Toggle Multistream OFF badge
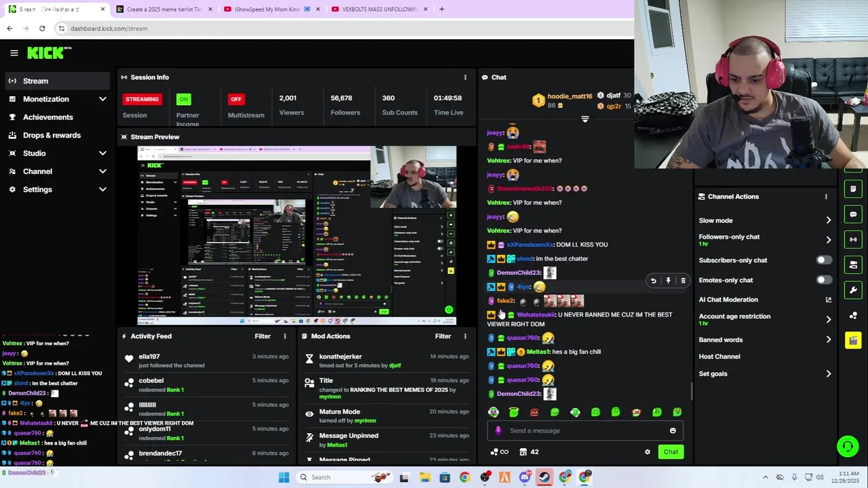This screenshot has width=868, height=488. 236,99
